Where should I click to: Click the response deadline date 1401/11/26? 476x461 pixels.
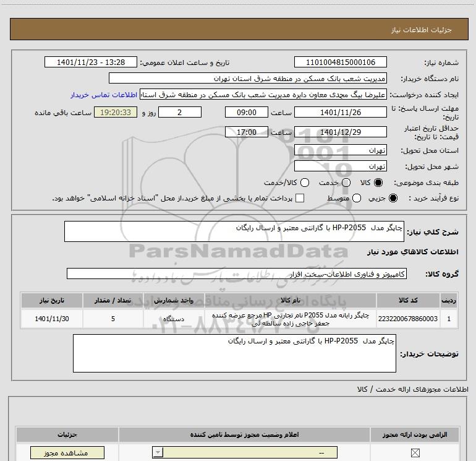tap(340, 112)
